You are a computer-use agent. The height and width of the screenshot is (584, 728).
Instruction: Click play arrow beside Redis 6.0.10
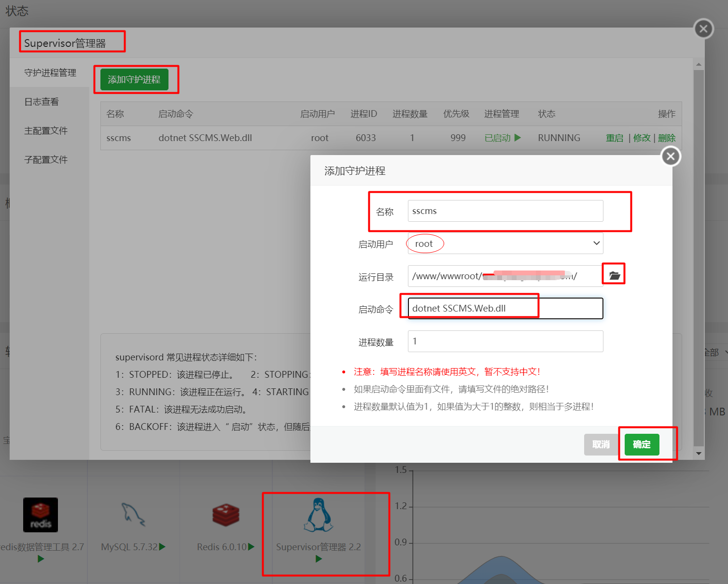(251, 547)
